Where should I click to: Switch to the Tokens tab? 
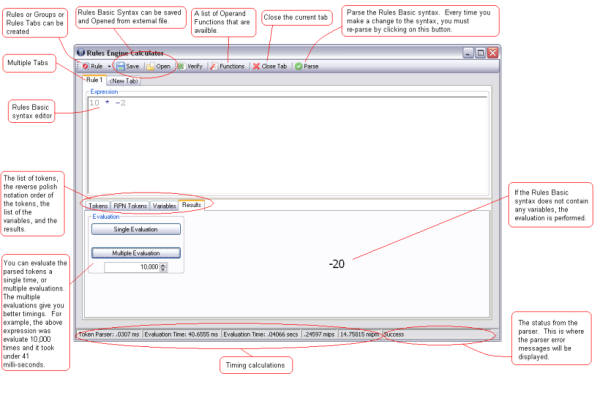(98, 206)
